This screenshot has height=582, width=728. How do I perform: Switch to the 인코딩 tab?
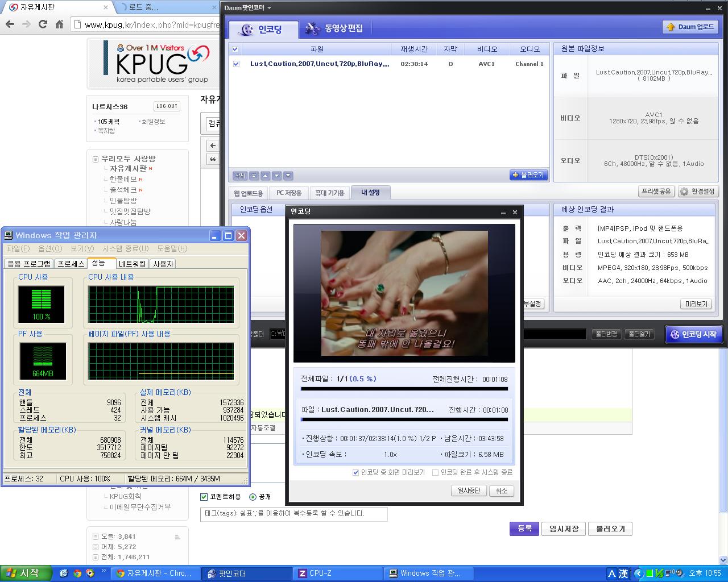click(263, 30)
